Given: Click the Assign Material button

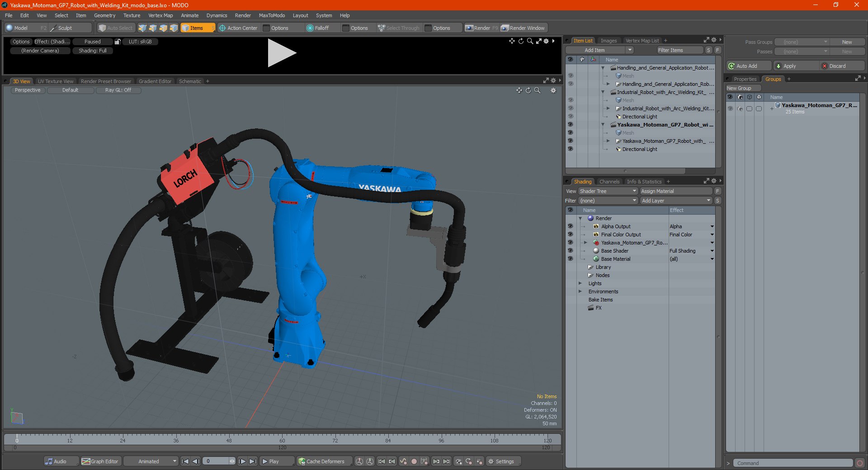Looking at the screenshot, I should coord(676,191).
